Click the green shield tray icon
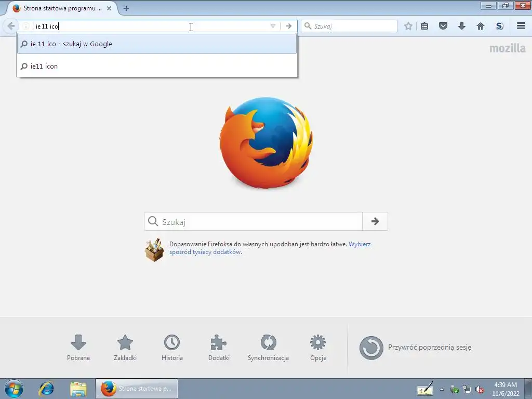This screenshot has height=399, width=532. 454,390
